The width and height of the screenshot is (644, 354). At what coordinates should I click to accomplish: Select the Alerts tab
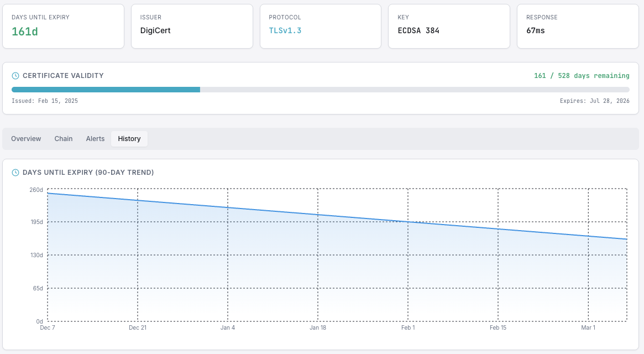click(x=95, y=139)
